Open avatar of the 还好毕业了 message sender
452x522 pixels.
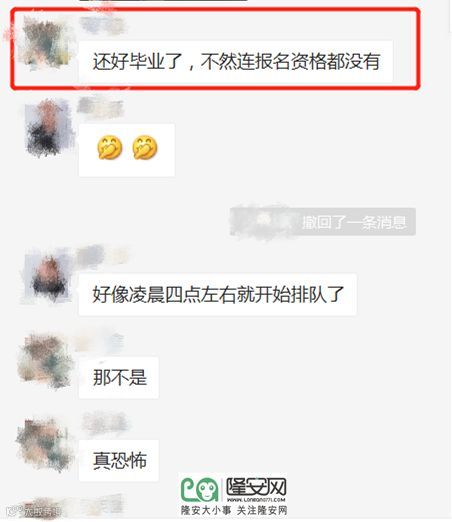[46, 42]
